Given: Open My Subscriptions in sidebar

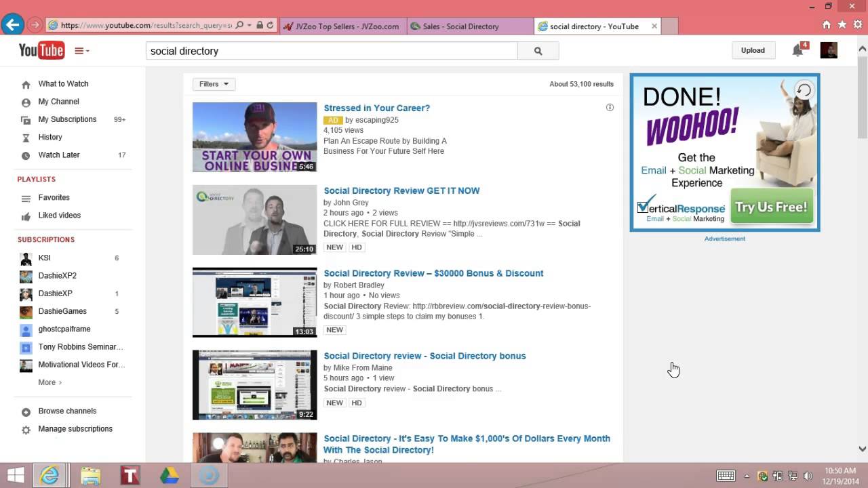Looking at the screenshot, I should tap(67, 119).
